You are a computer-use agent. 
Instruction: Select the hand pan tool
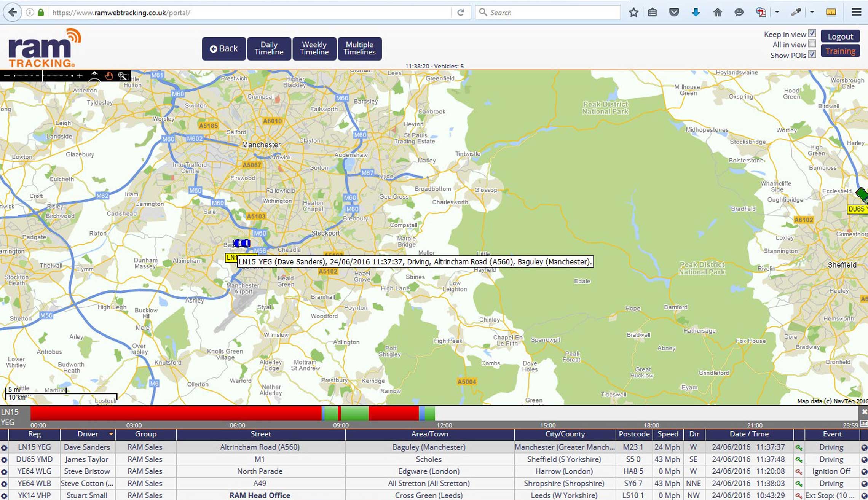pyautogui.click(x=109, y=76)
